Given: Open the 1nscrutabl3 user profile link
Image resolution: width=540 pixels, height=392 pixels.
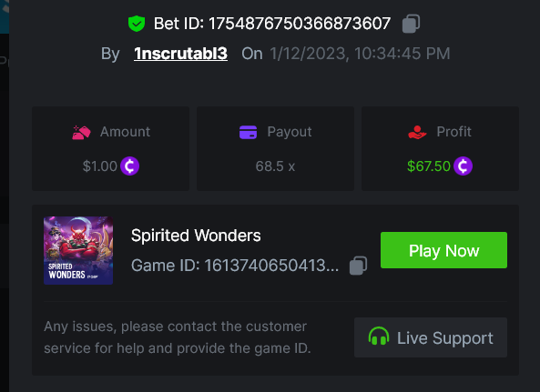Looking at the screenshot, I should click(180, 54).
